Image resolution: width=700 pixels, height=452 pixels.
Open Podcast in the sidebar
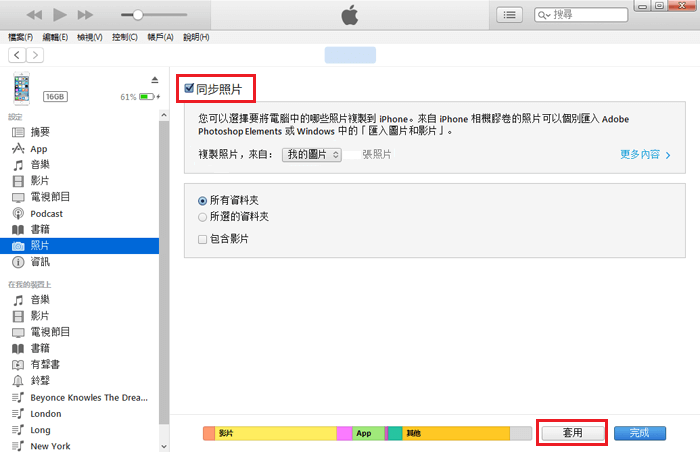click(x=79, y=213)
